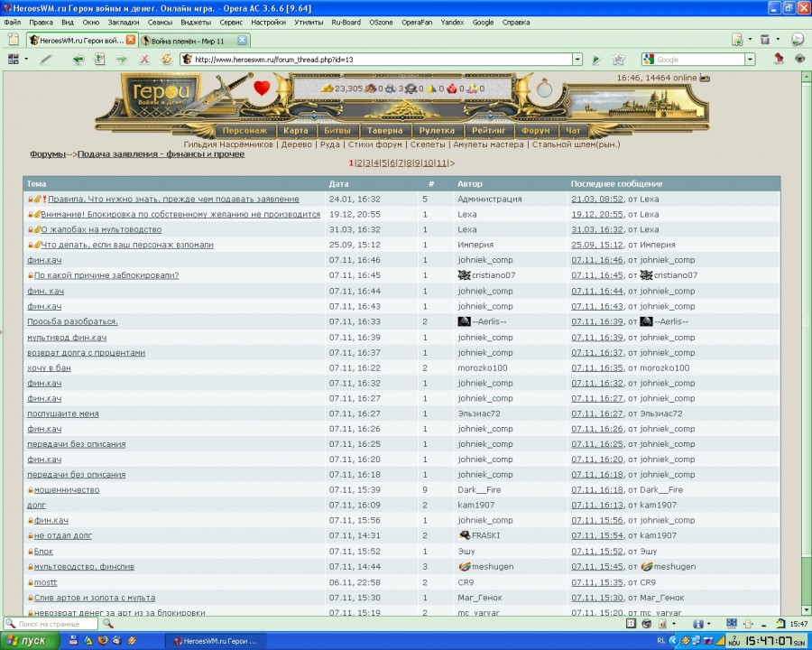Click the vertical page scrollbar

[805, 361]
